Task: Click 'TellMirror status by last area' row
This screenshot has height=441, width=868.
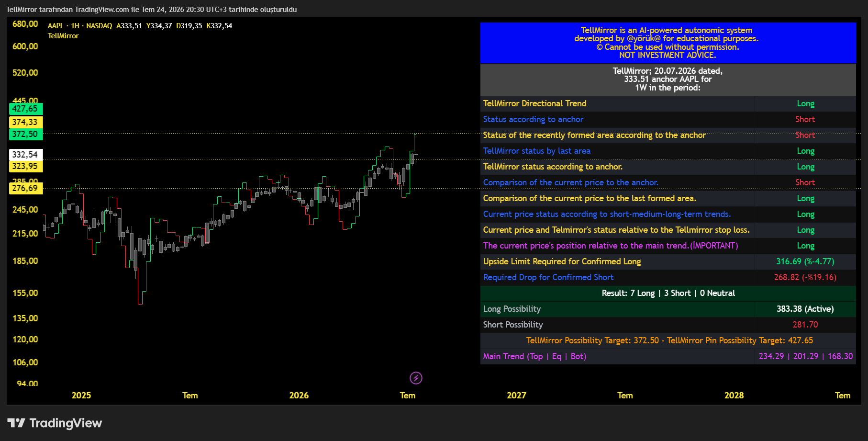Action: [x=668, y=151]
